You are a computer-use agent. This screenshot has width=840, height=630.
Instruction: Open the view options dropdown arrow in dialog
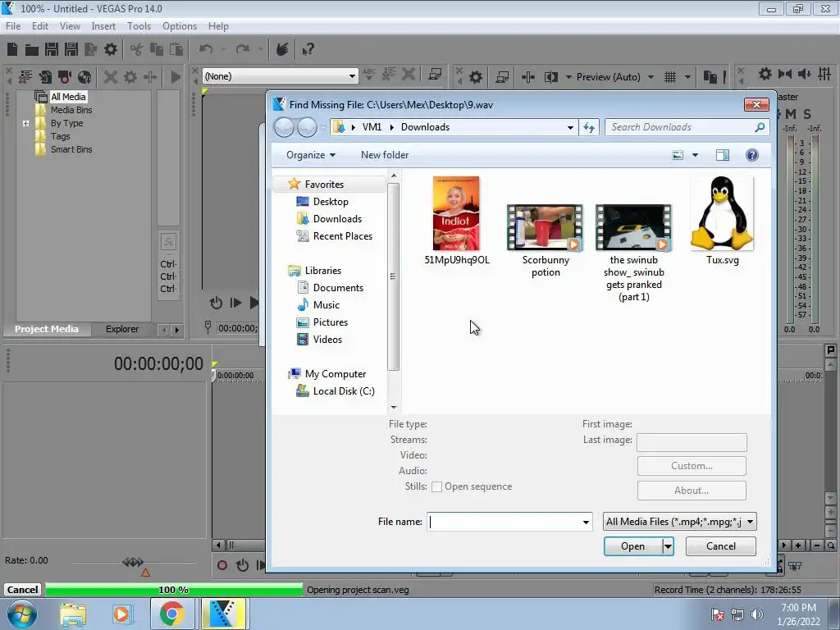(695, 155)
